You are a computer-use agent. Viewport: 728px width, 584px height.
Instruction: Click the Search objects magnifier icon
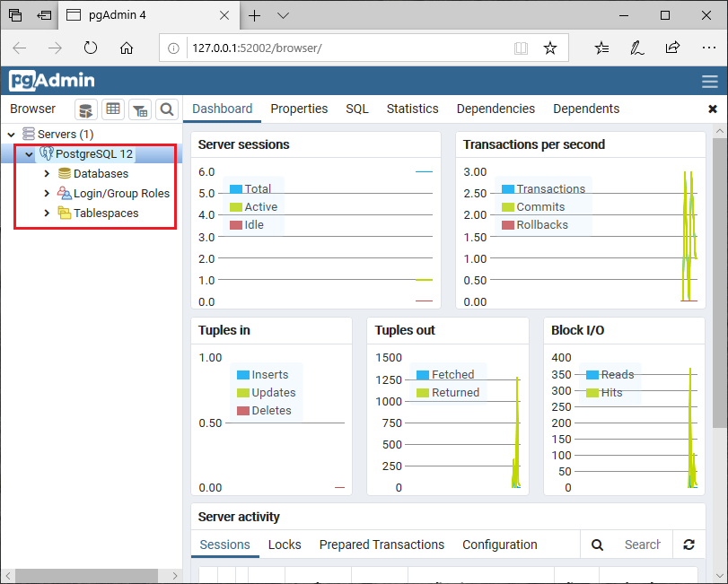tap(167, 109)
